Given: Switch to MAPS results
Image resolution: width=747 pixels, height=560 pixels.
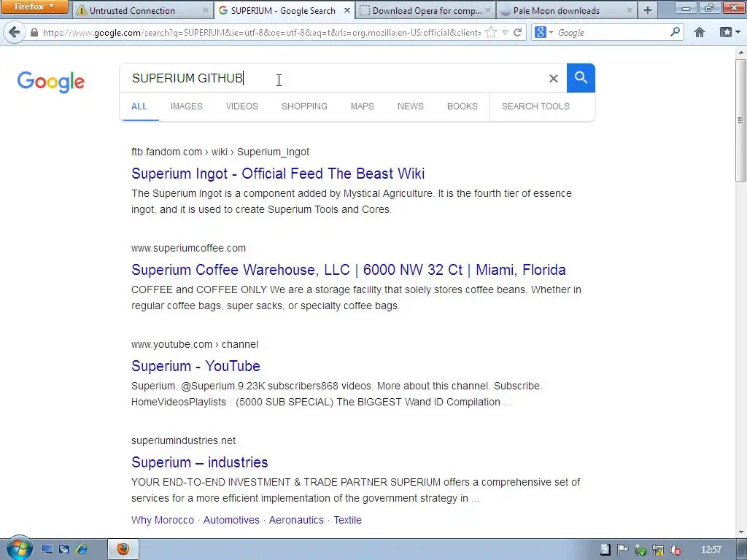Looking at the screenshot, I should point(362,106).
